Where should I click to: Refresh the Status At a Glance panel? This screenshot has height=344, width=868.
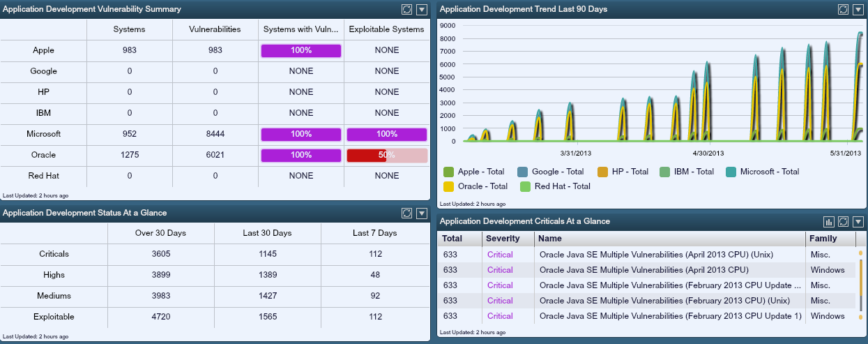(407, 213)
